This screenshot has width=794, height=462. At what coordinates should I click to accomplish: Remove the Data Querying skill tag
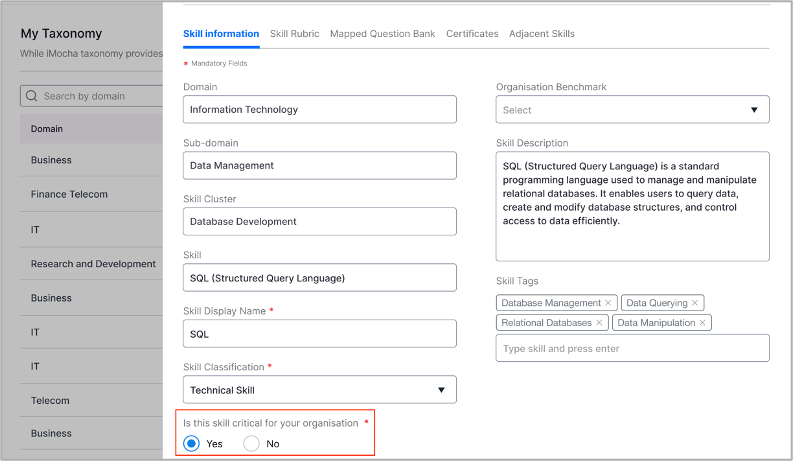pyautogui.click(x=695, y=303)
